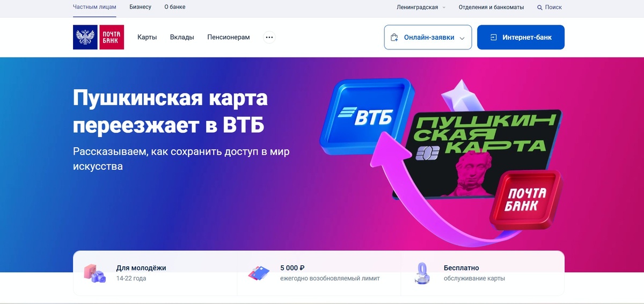Open the Карты menu
Image resolution: width=644 pixels, height=304 pixels.
click(x=147, y=38)
